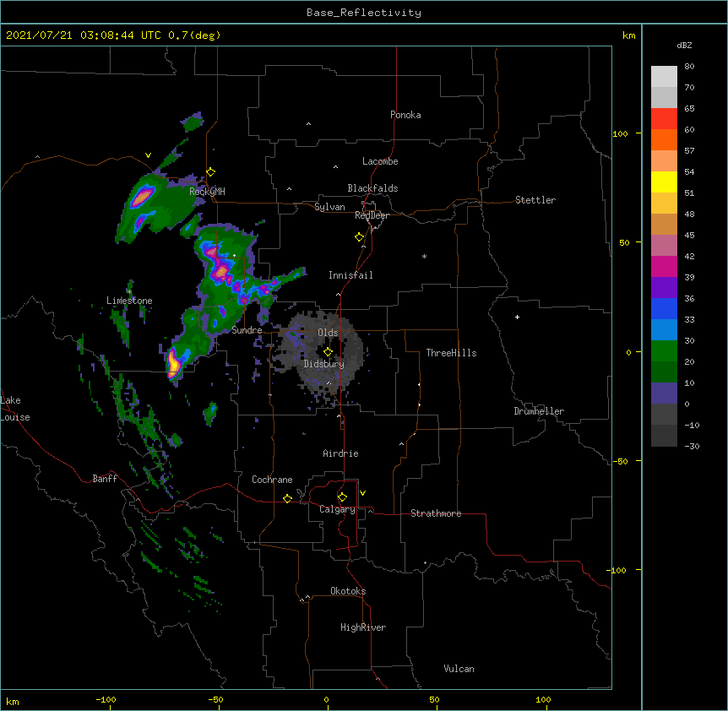Click the Calgary city label
728x711 pixels.
[337, 509]
